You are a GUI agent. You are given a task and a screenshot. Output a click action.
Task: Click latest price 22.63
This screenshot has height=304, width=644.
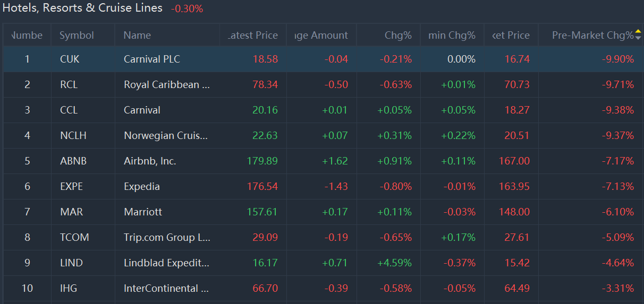coord(265,135)
